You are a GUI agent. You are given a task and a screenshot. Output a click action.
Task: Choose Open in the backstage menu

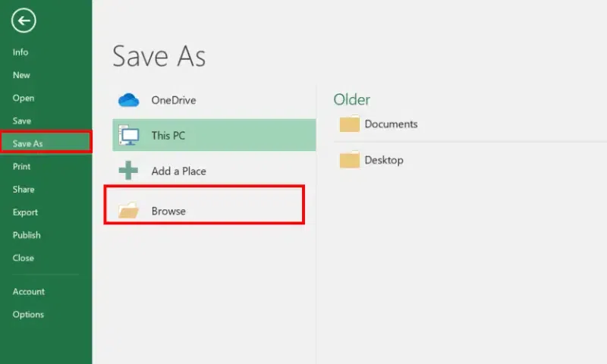point(24,98)
